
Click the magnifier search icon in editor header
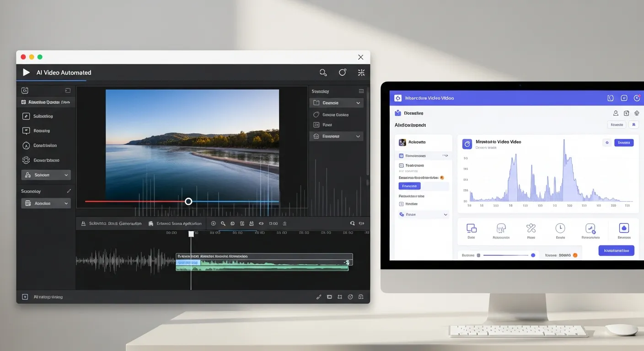pos(323,72)
